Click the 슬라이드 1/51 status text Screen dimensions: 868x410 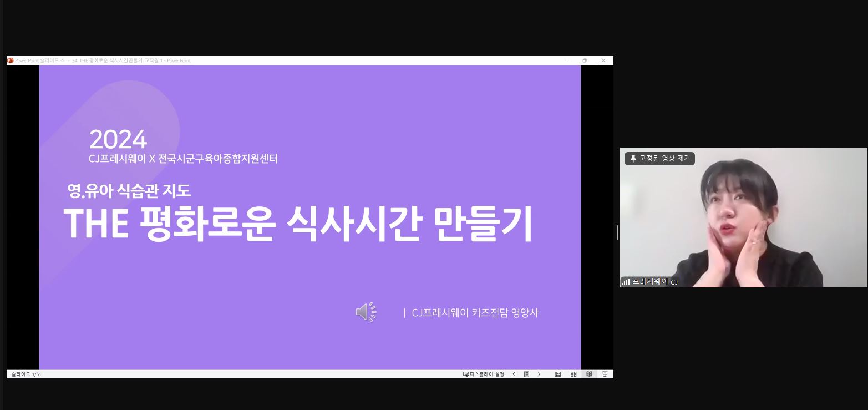[x=26, y=374]
